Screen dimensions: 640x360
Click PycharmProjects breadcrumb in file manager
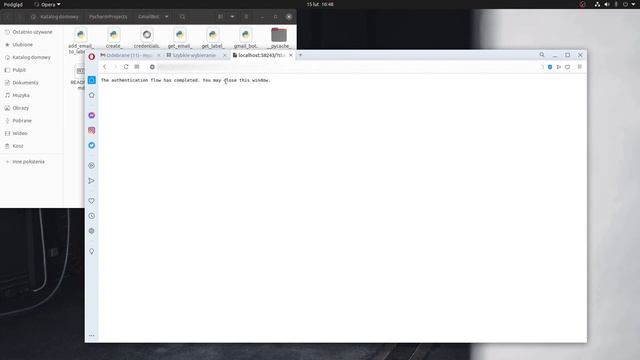point(108,17)
